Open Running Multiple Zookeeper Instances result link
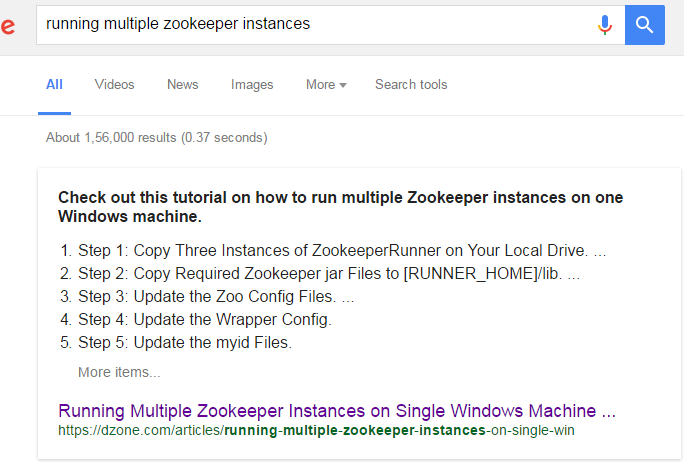 pyautogui.click(x=337, y=411)
